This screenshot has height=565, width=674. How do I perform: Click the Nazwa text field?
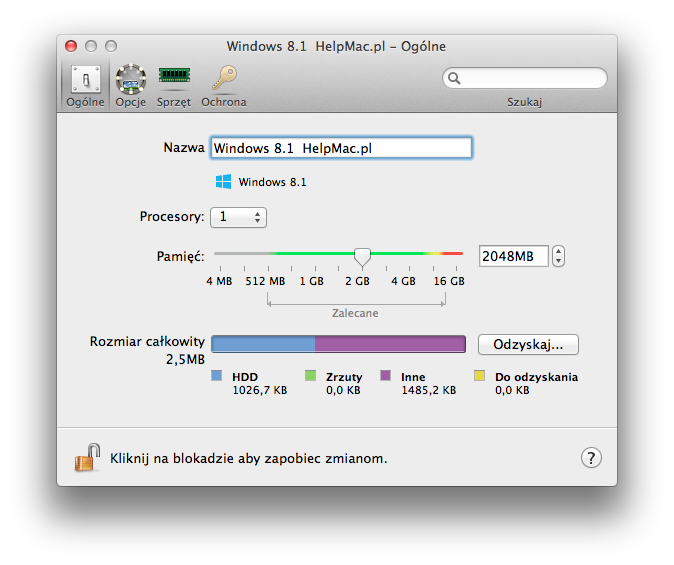point(340,147)
